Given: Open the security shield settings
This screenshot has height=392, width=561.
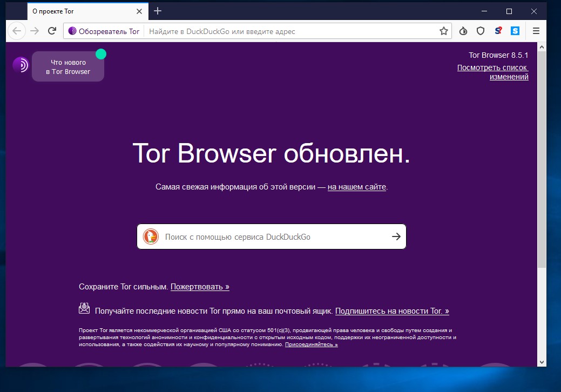Looking at the screenshot, I should [481, 31].
